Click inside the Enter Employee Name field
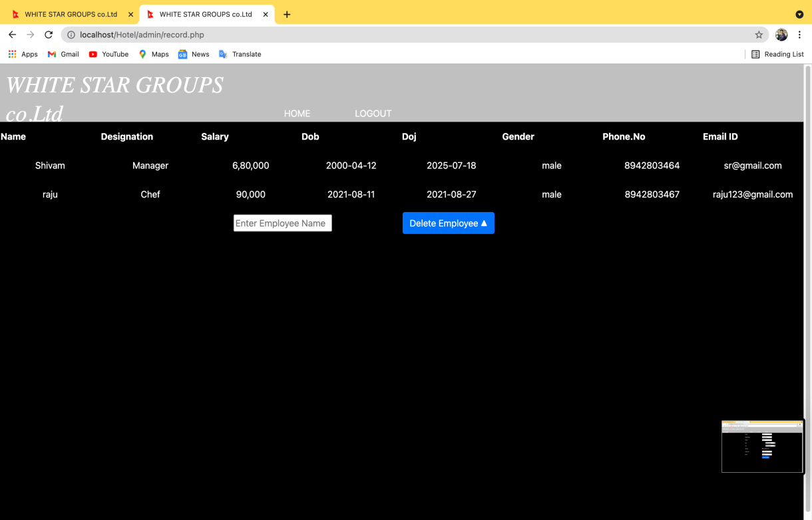 coord(282,223)
